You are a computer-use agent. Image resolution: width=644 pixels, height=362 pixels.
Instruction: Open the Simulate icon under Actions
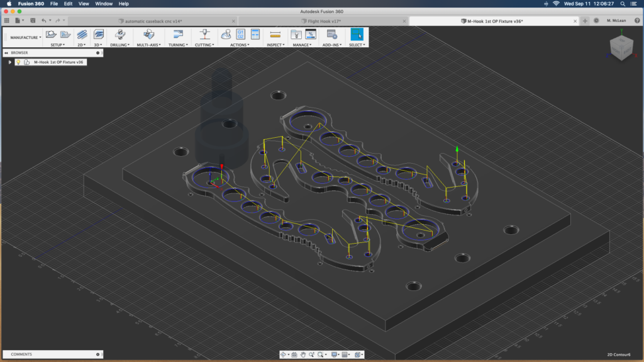[x=226, y=35]
